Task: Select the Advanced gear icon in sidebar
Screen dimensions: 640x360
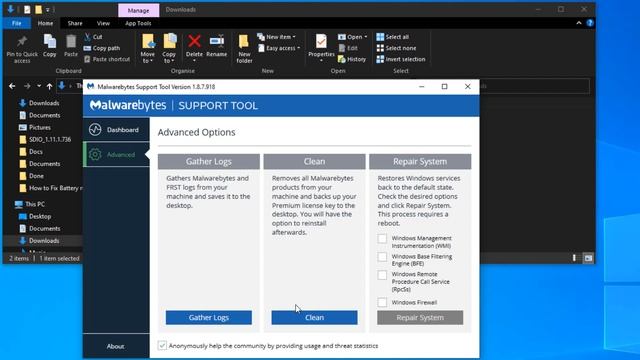Action: pos(95,154)
